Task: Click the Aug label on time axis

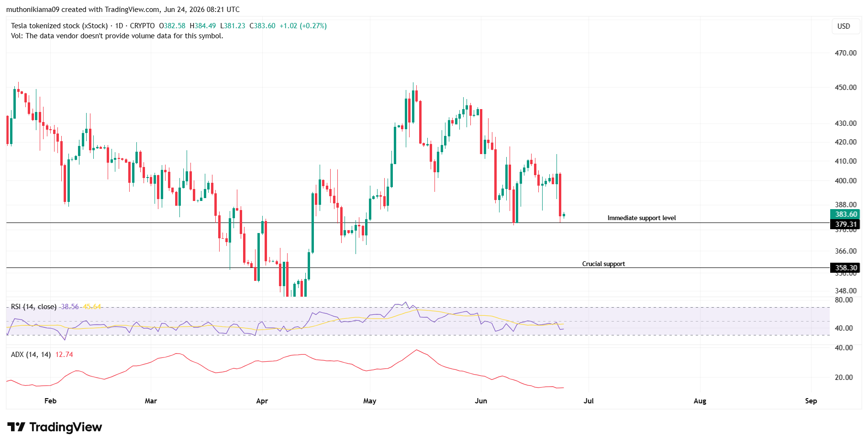Action: pyautogui.click(x=700, y=401)
